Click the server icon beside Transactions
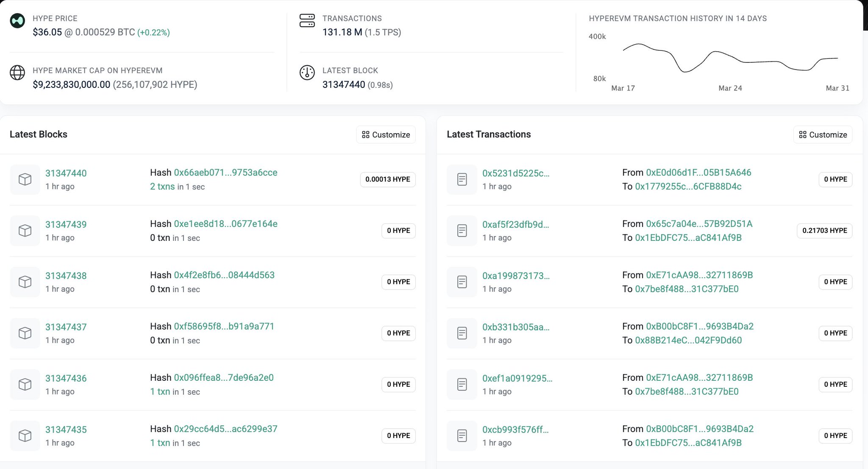The height and width of the screenshot is (469, 868). [x=307, y=20]
